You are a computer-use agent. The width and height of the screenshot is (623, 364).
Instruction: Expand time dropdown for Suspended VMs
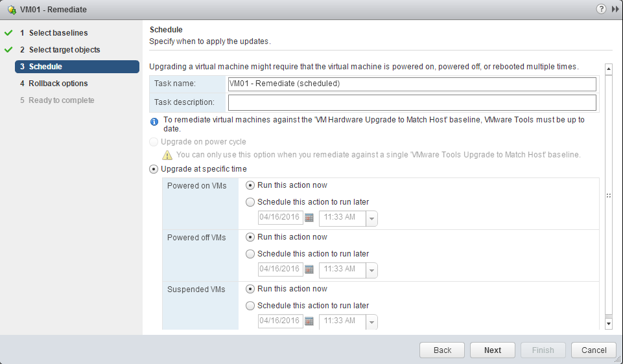click(371, 322)
